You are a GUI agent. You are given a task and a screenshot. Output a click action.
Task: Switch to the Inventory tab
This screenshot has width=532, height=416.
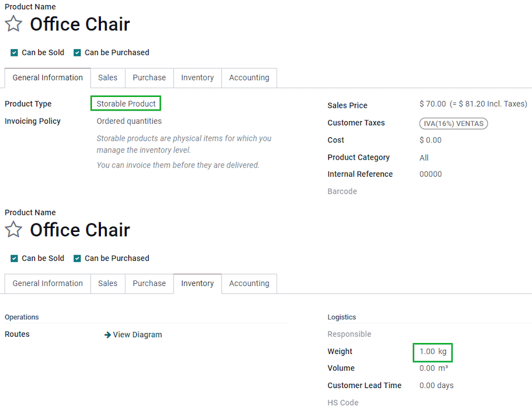point(197,78)
